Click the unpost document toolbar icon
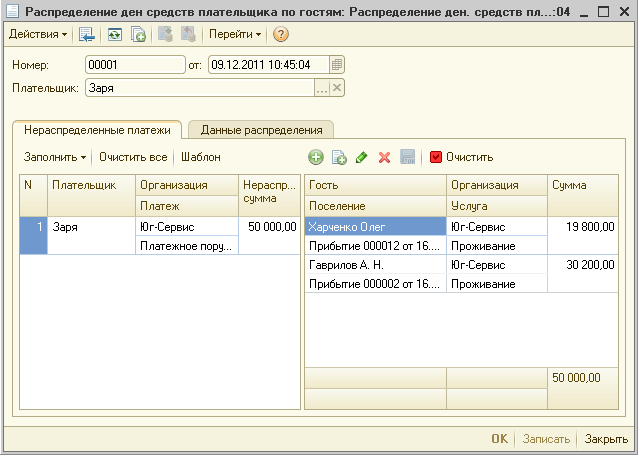The image size is (638, 455). point(188,34)
